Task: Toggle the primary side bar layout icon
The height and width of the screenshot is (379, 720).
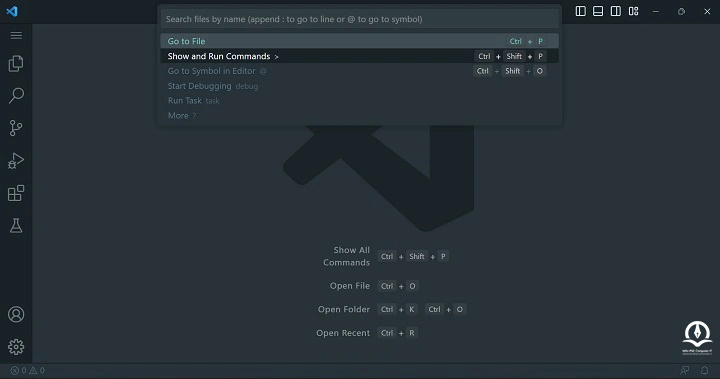Action: click(x=580, y=11)
